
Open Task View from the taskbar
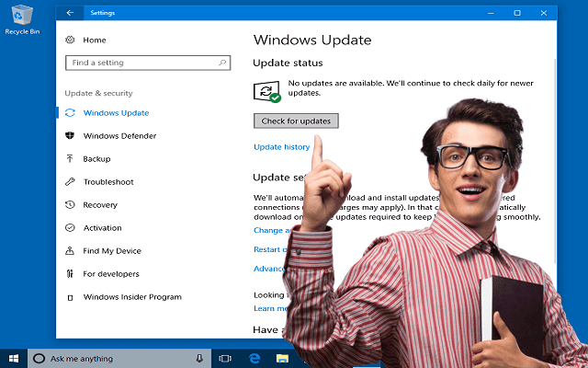click(x=225, y=359)
